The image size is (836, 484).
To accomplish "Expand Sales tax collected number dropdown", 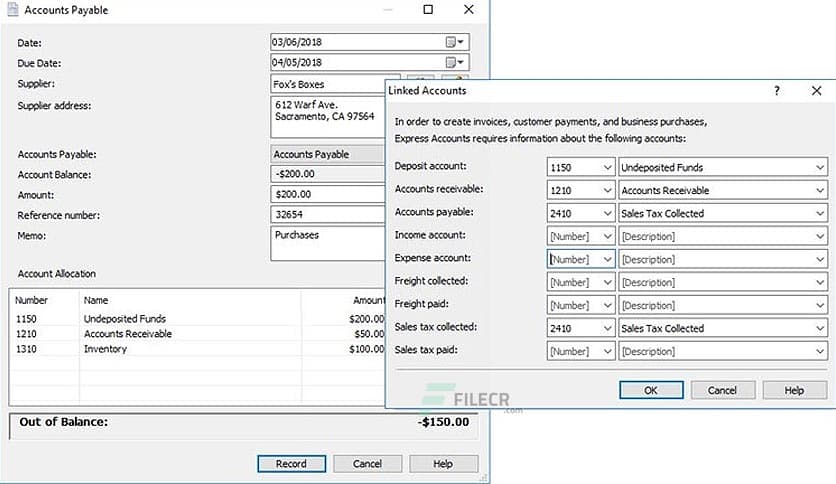I will click(x=607, y=328).
